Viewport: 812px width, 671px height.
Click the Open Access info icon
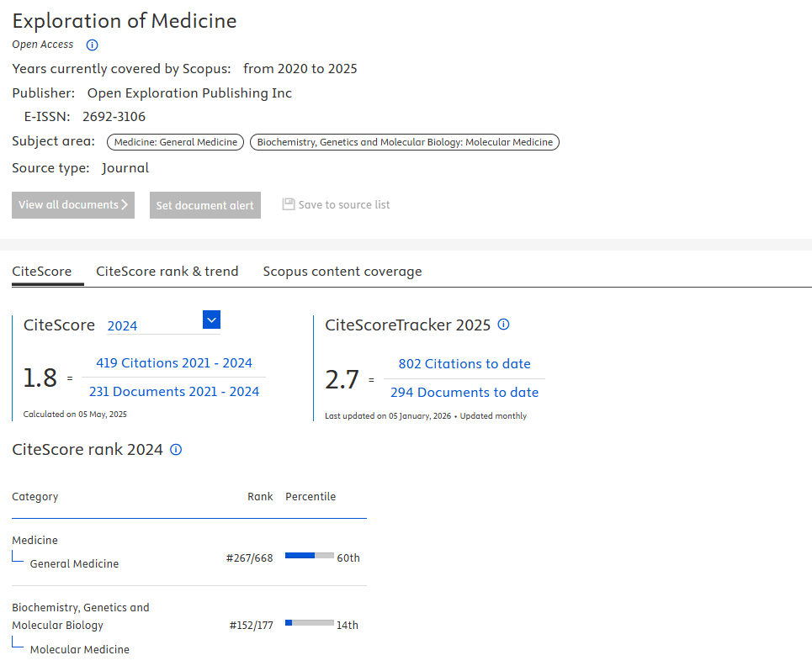[93, 45]
